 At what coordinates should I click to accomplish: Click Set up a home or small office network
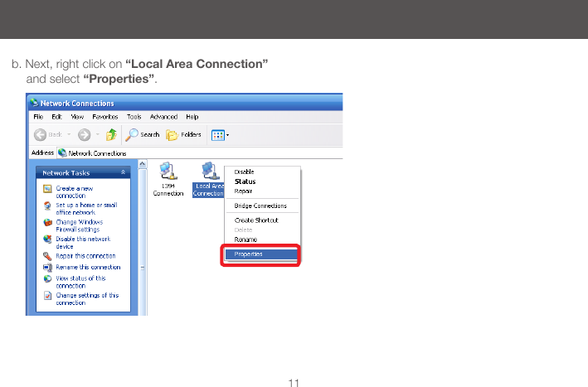click(86, 209)
